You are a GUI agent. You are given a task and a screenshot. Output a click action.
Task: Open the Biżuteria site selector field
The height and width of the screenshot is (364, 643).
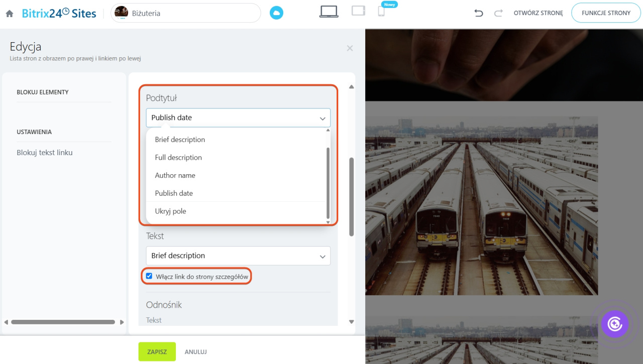click(x=186, y=13)
